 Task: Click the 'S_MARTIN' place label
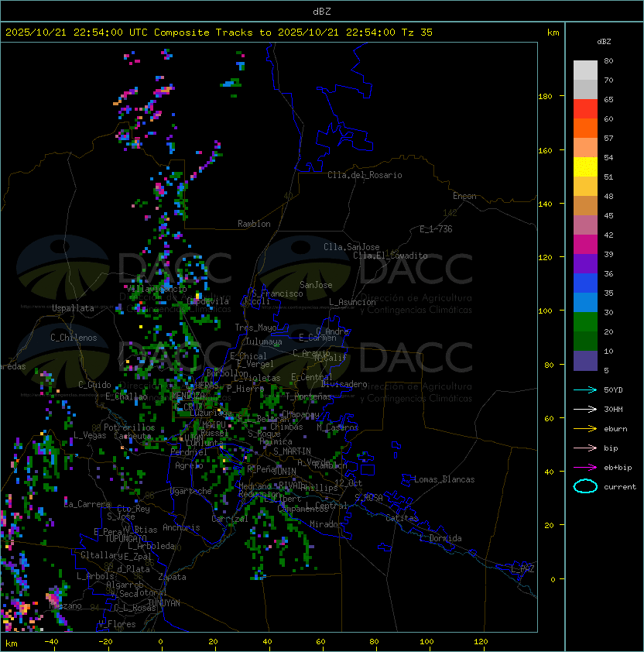(x=293, y=451)
